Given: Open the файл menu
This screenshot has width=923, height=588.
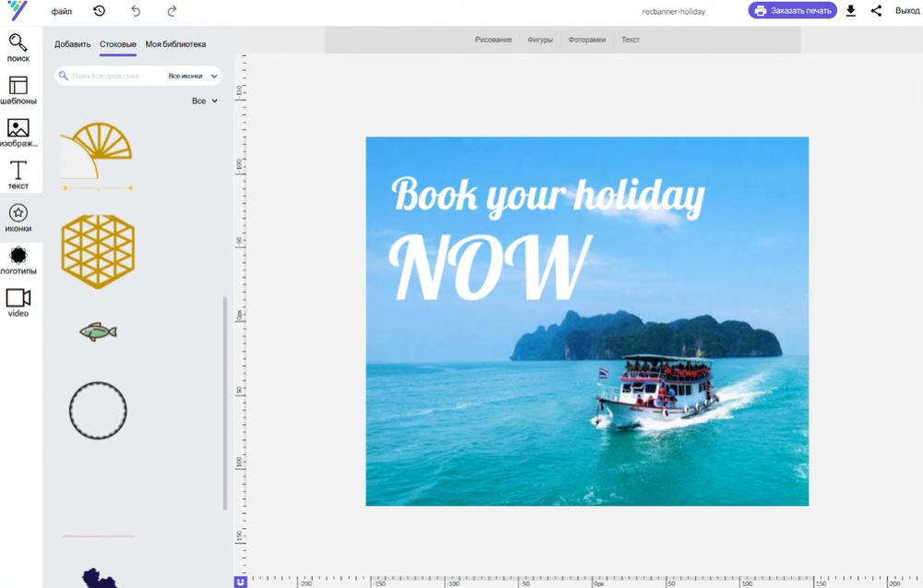Looking at the screenshot, I should coord(62,11).
